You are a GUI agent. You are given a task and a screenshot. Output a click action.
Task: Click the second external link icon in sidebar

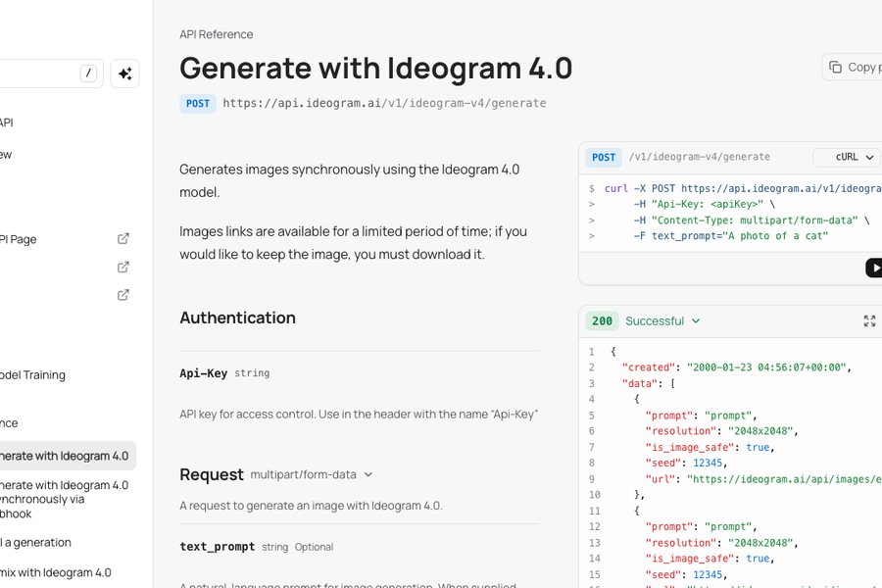(x=123, y=267)
